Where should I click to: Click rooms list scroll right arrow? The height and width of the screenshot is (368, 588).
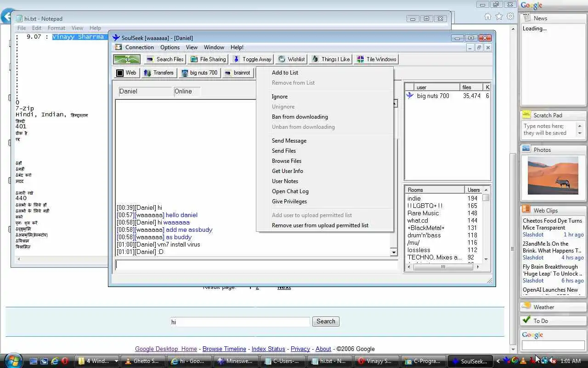pos(478,267)
